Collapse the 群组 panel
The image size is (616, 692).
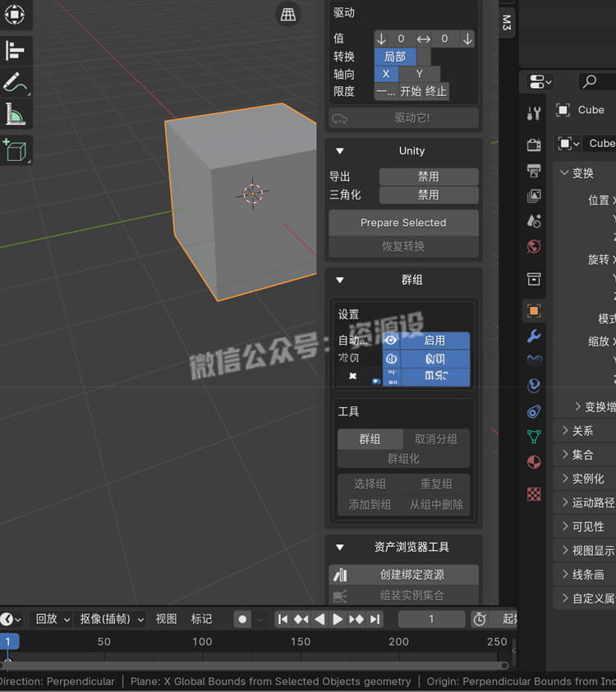(339, 280)
